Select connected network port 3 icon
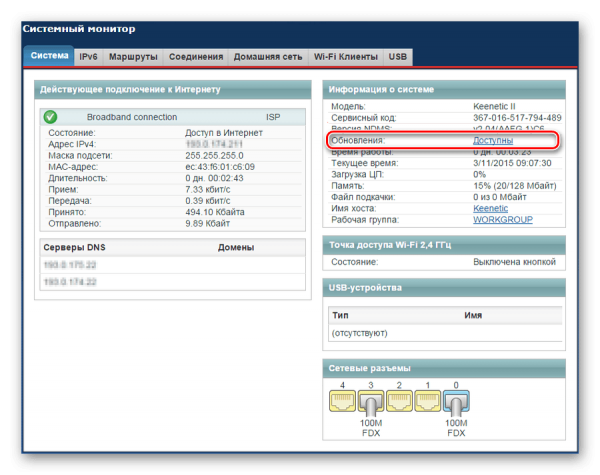 pyautogui.click(x=370, y=403)
